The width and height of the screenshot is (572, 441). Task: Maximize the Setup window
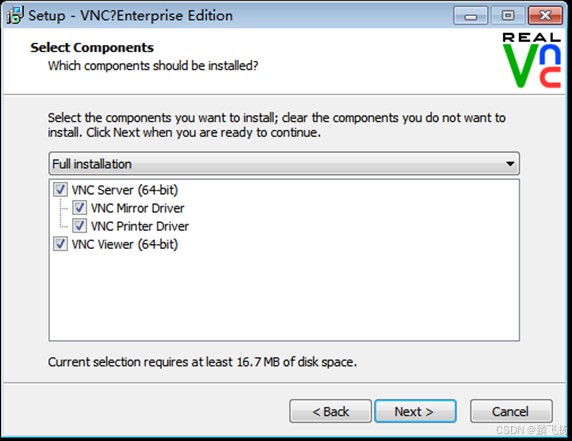click(508, 16)
